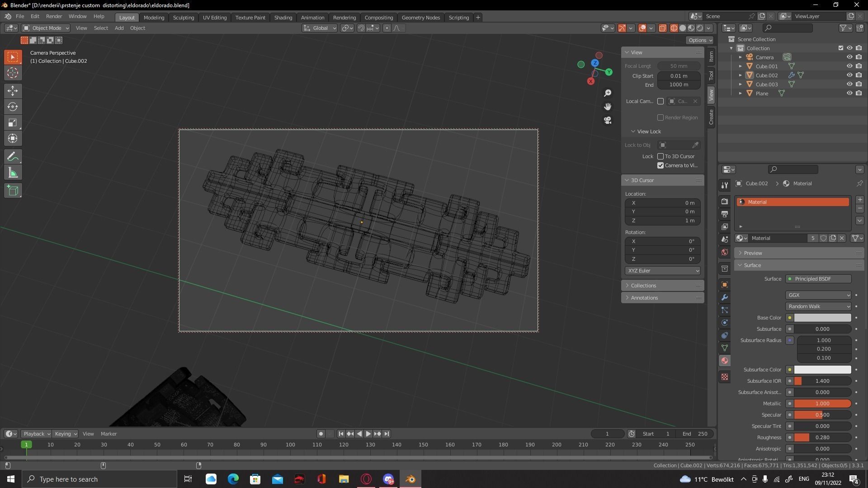The image size is (868, 488).
Task: Select the Move tool in toolbar
Action: 13,91
